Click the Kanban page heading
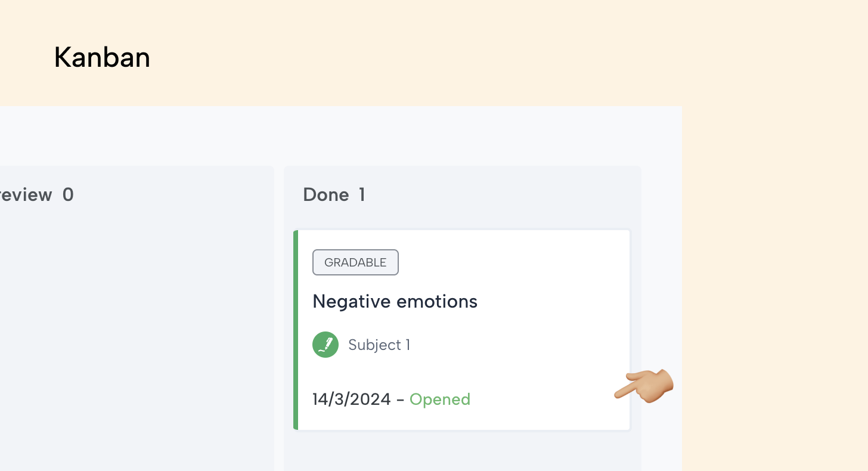 pos(102,58)
